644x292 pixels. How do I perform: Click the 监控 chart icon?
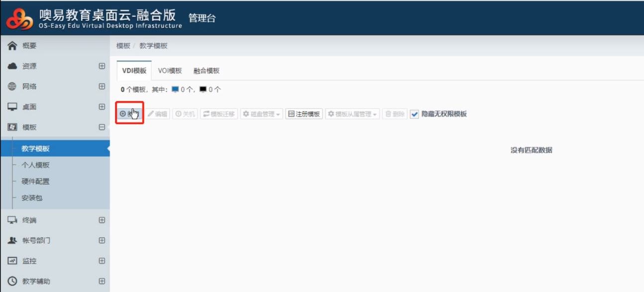(x=12, y=261)
